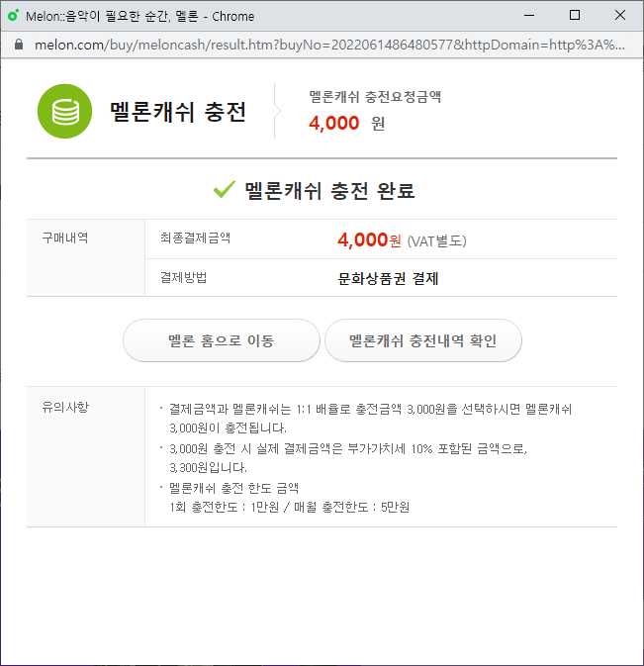
Task: Click the 멜론캐쉬 충전 한도 금액 line
Action: point(233,488)
